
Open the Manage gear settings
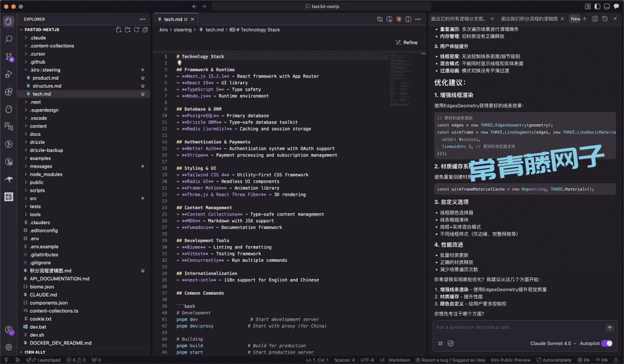[9, 347]
